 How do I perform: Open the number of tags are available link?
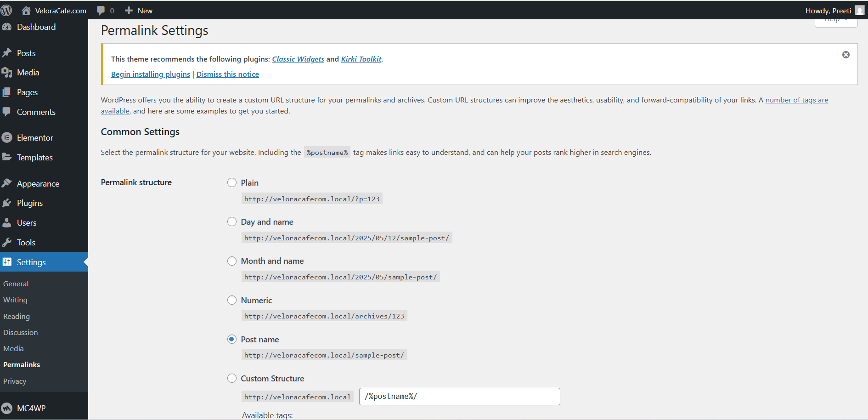point(797,100)
